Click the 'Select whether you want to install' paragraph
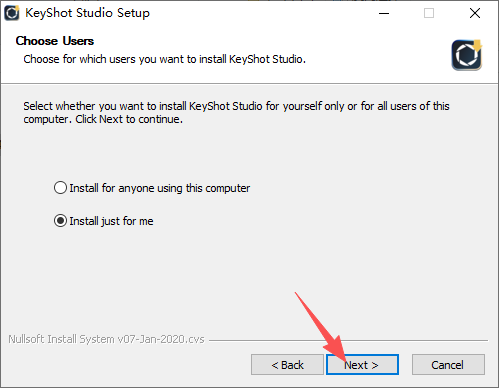Image resolution: width=499 pixels, height=388 pixels. coord(236,112)
